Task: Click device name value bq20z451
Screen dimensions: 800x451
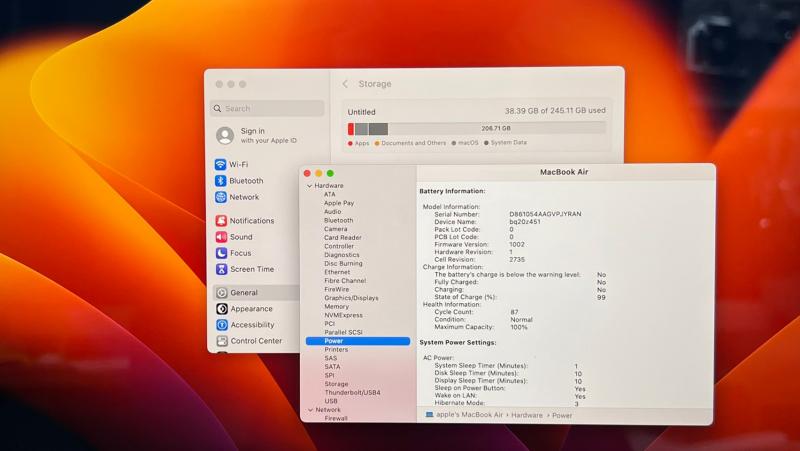Action: 524,222
